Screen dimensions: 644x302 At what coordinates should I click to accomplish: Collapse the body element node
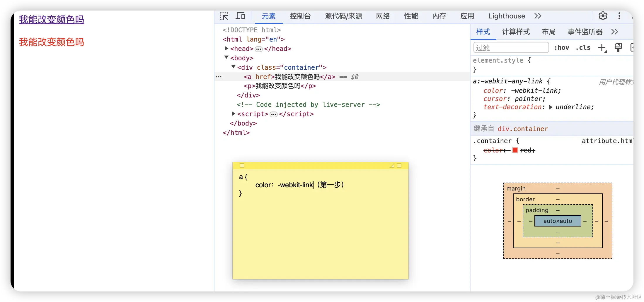[226, 57]
